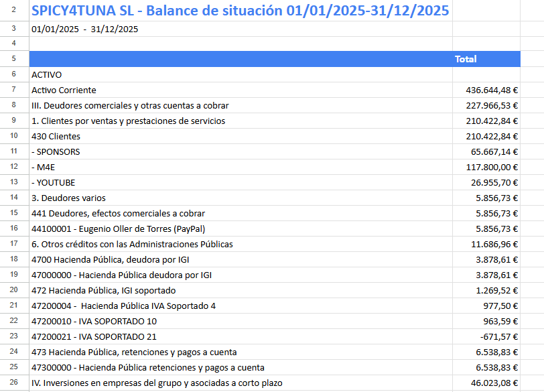Click 441 Deudores, efectos comerciales a cobrar
The image size is (544, 392).
coord(241,213)
